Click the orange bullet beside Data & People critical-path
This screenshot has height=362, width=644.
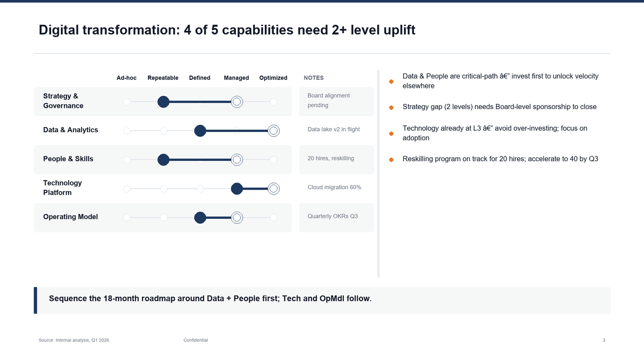click(391, 81)
